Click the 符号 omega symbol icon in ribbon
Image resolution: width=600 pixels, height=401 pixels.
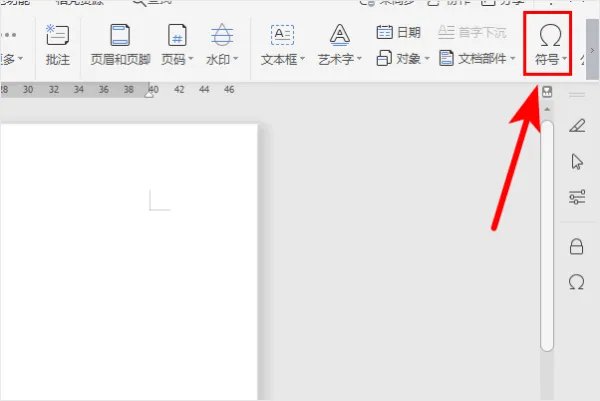click(x=550, y=35)
